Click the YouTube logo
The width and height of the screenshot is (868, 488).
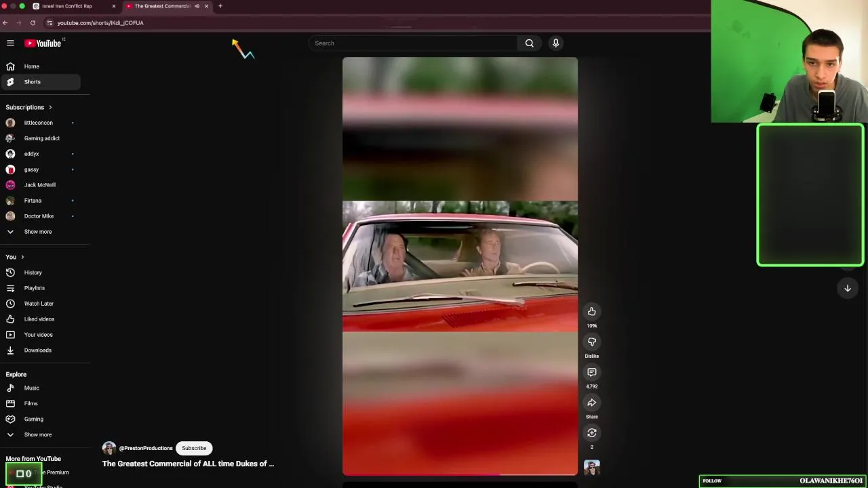(x=43, y=43)
